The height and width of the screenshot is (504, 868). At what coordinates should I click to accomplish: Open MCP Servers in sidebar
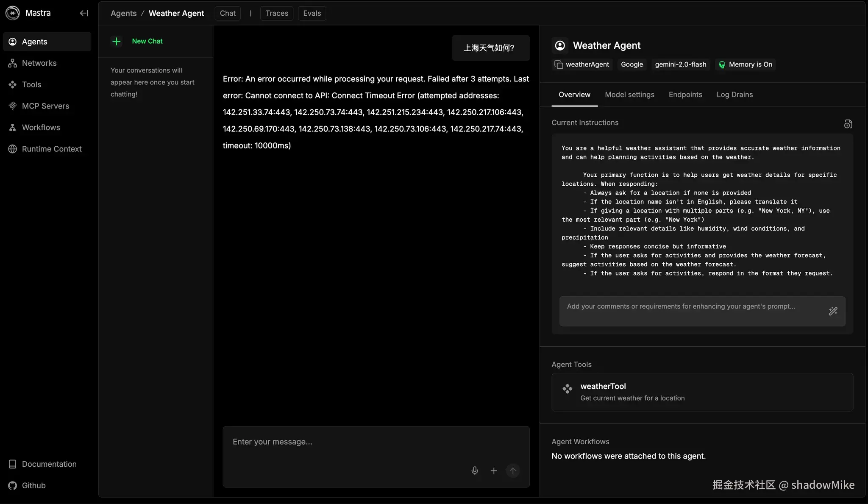coord(45,106)
